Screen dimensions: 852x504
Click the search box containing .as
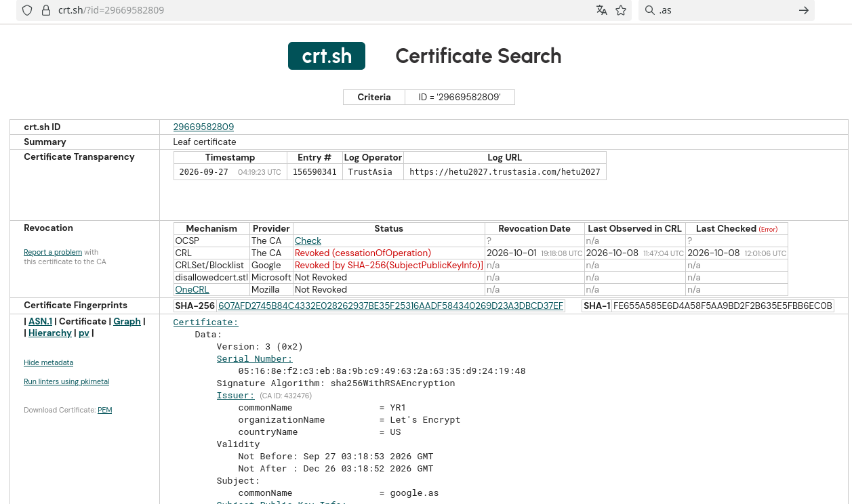coord(725,10)
